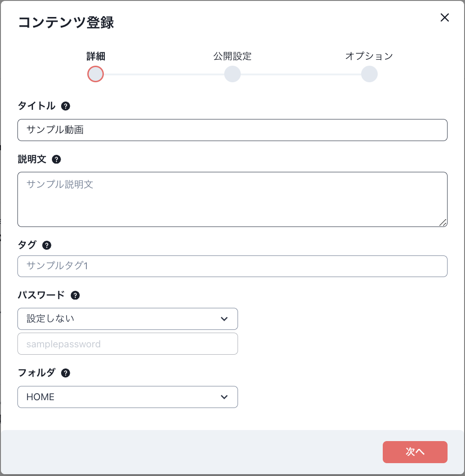Click the オプション step circle

coord(369,74)
